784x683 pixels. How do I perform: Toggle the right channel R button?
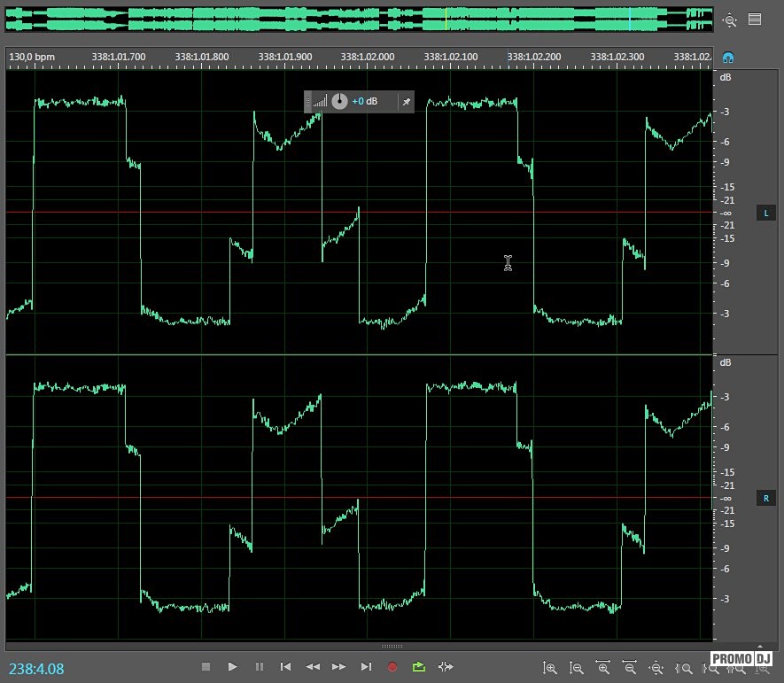click(766, 499)
